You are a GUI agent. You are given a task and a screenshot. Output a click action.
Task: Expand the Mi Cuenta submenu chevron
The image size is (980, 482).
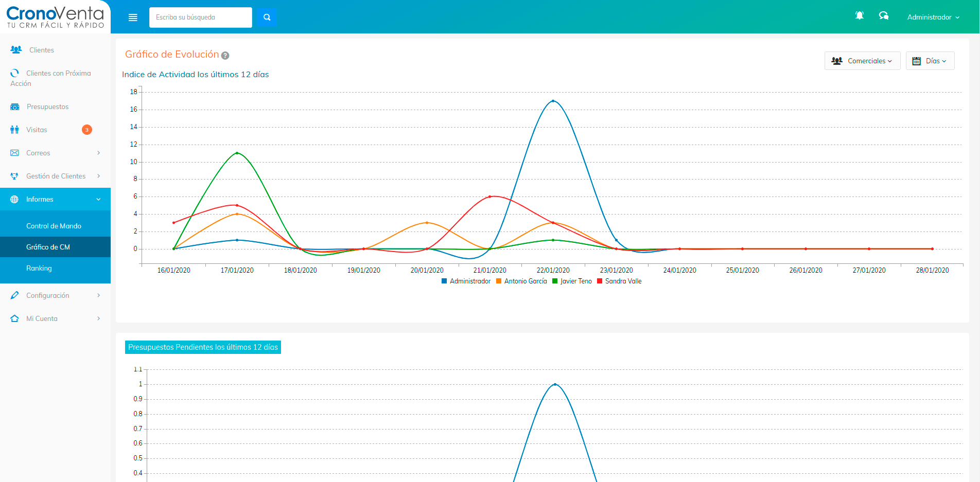coord(98,318)
